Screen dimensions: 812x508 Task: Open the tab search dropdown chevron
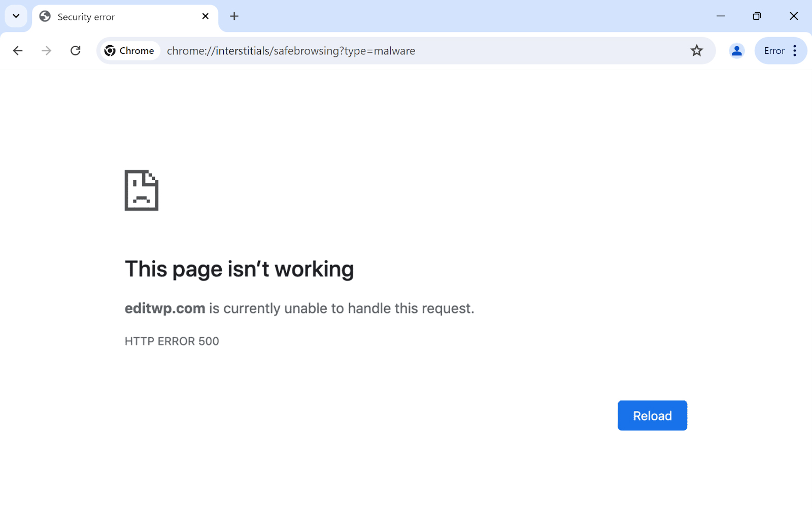[x=16, y=16]
